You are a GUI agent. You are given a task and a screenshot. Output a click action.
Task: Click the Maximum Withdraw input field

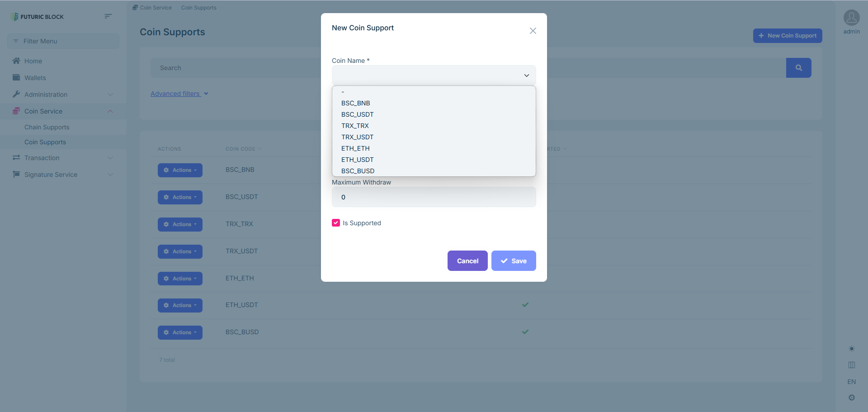point(434,197)
